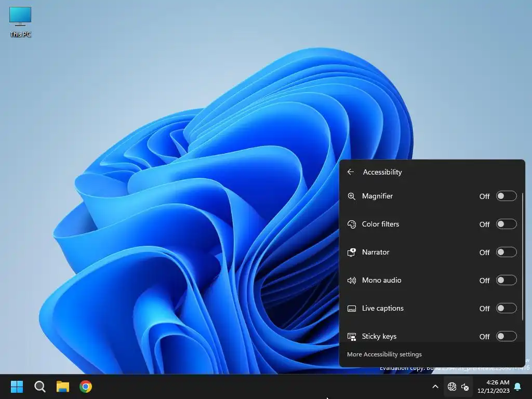Enable the Color filters switch
532x399 pixels.
pyautogui.click(x=506, y=224)
